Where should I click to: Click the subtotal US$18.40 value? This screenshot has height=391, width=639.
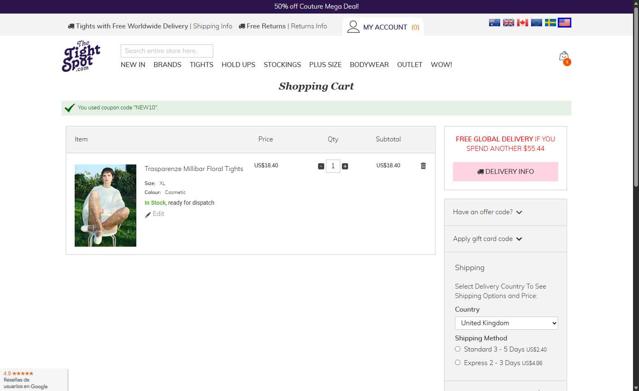388,166
